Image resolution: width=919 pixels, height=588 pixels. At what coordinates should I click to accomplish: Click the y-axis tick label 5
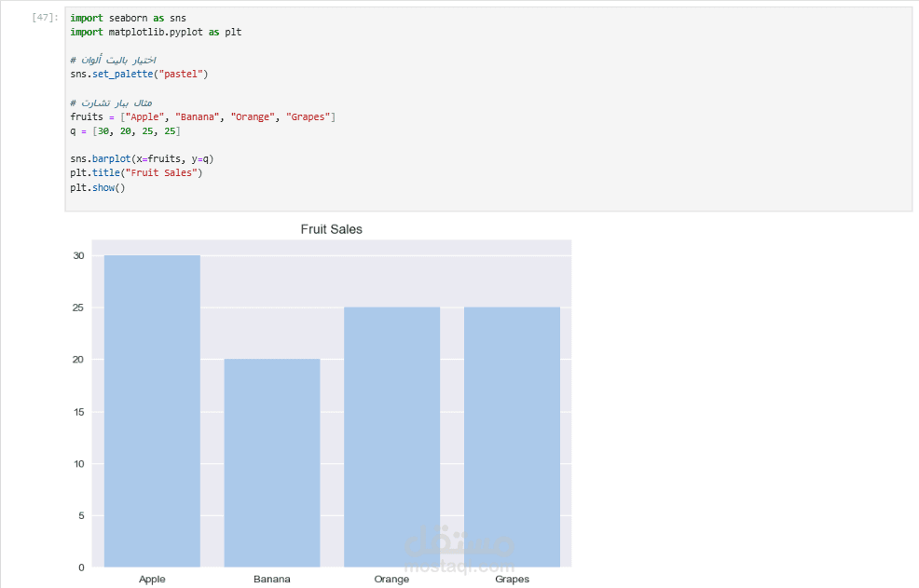click(x=81, y=516)
